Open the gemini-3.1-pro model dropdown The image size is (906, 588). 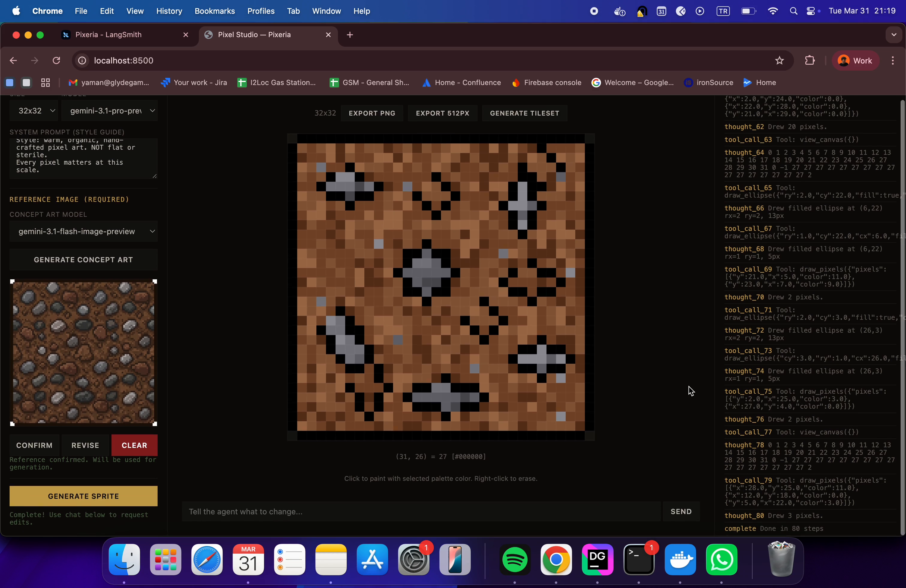pos(110,111)
